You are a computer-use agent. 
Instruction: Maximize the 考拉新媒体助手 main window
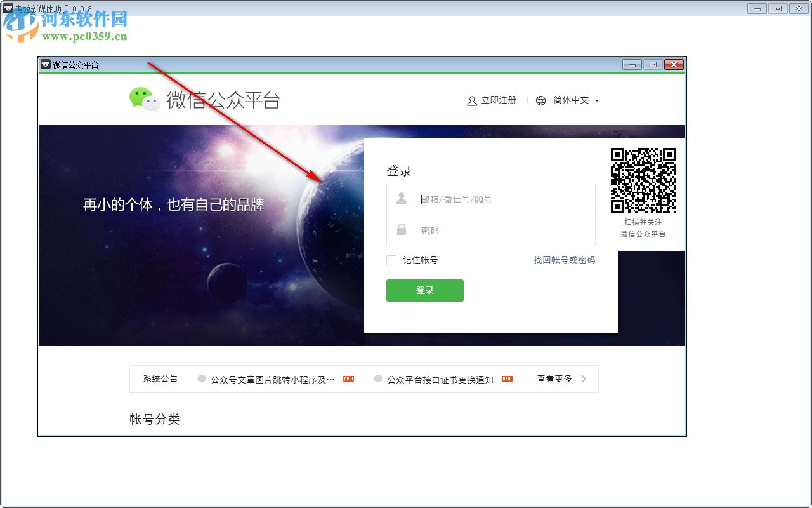click(x=778, y=8)
